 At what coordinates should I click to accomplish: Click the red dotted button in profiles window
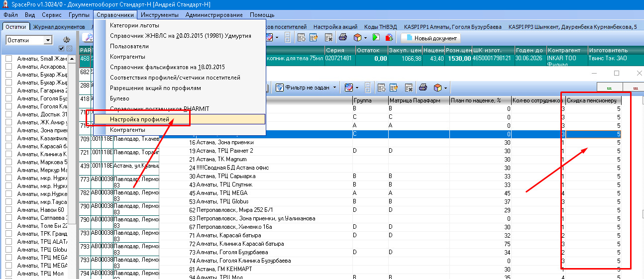pos(633,88)
